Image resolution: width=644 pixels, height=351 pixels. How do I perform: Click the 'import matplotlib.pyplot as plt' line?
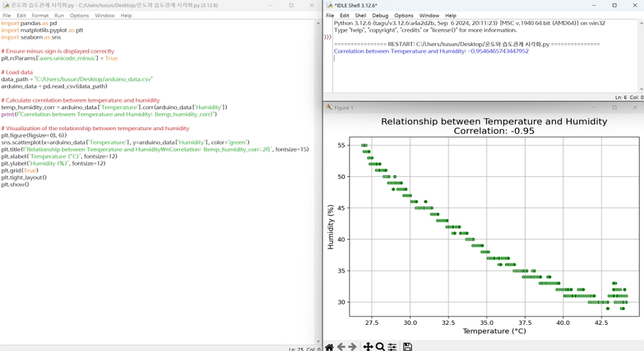(42, 30)
